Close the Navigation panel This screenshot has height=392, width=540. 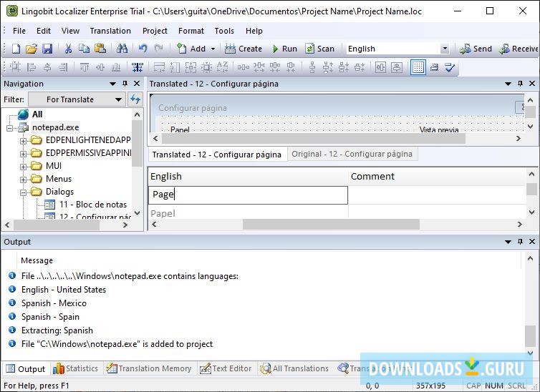point(137,84)
